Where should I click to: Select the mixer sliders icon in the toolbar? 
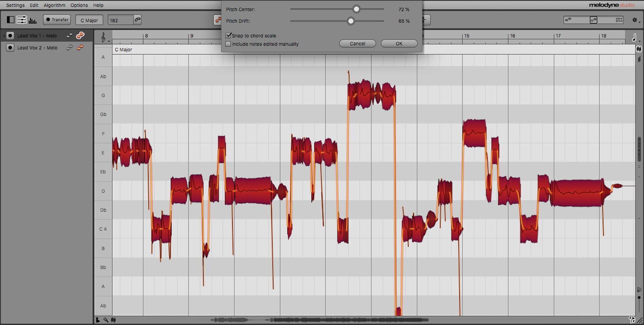pyautogui.click(x=22, y=20)
